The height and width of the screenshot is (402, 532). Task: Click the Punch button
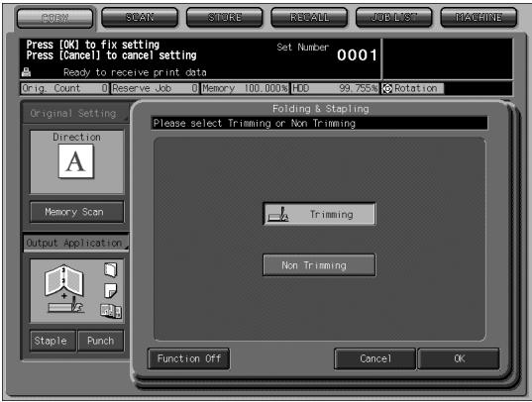[x=101, y=341]
